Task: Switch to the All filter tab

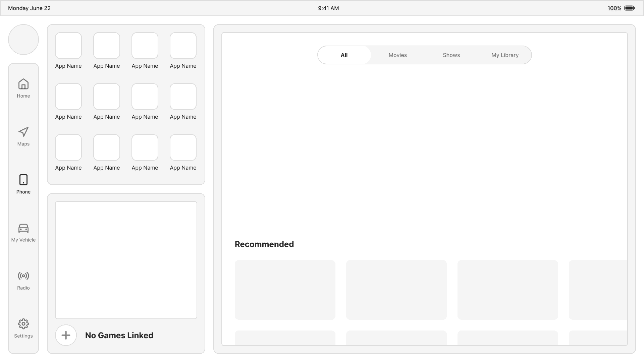Action: [x=344, y=55]
